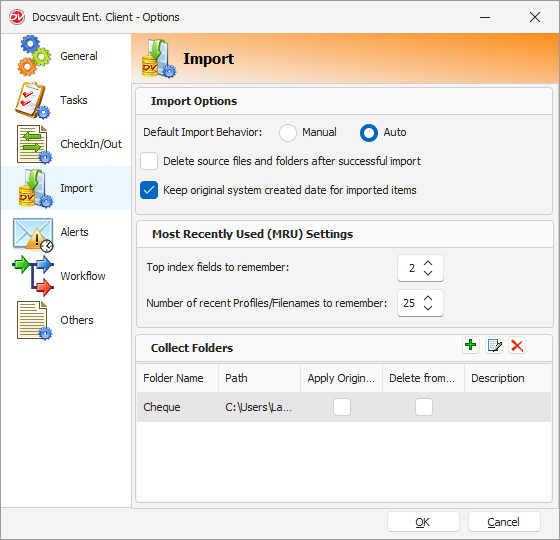Click the Alerts envelope warning icon
560x540 pixels.
pos(33,234)
